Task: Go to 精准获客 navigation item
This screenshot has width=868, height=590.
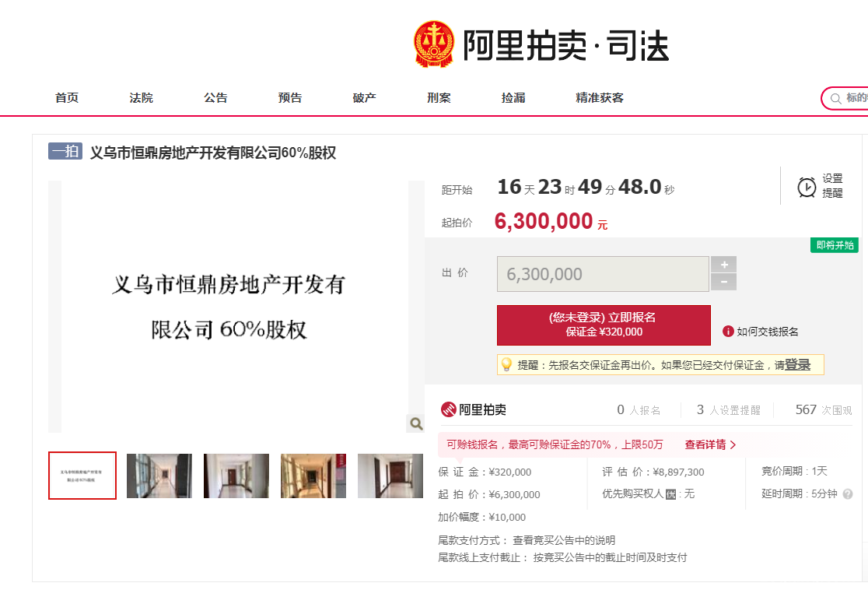Action: click(x=600, y=98)
